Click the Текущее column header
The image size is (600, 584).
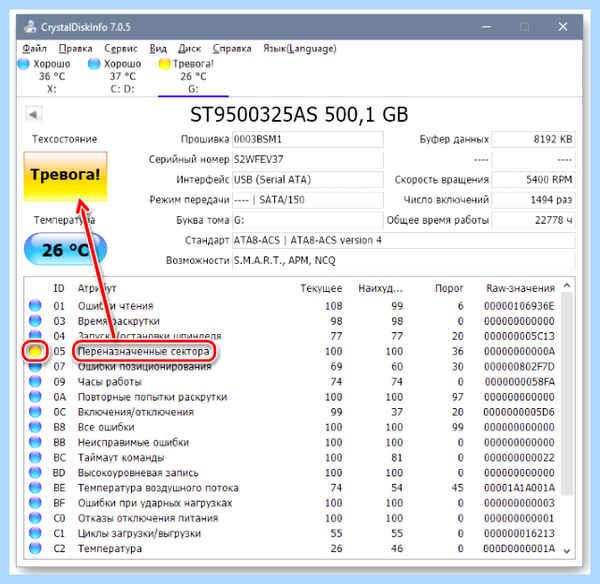[x=321, y=288]
